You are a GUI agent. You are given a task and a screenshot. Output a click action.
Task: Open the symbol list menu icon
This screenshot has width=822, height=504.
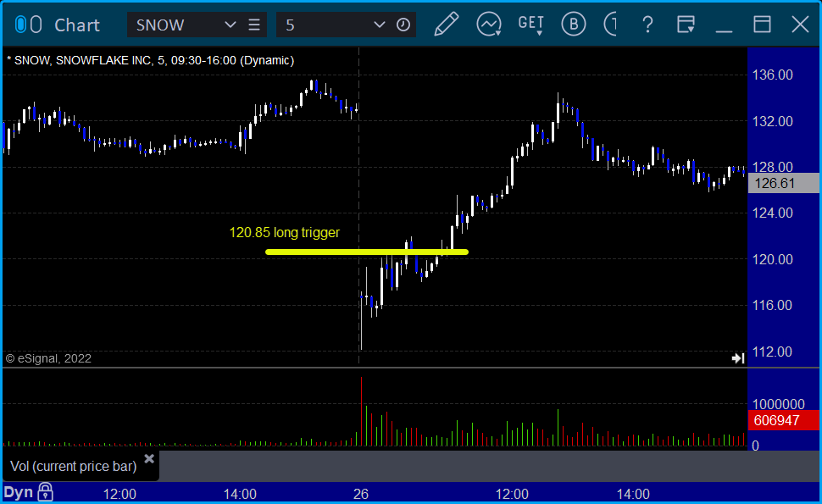coord(254,25)
